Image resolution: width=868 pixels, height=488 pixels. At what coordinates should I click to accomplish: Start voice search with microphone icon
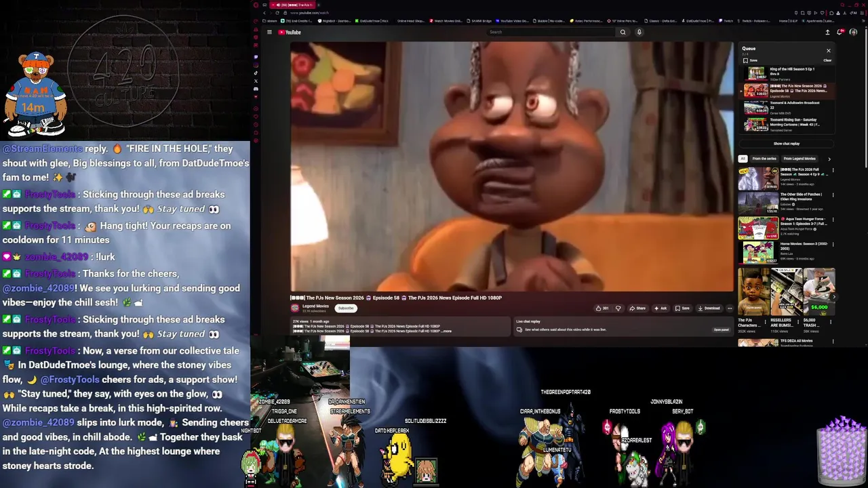[639, 32]
